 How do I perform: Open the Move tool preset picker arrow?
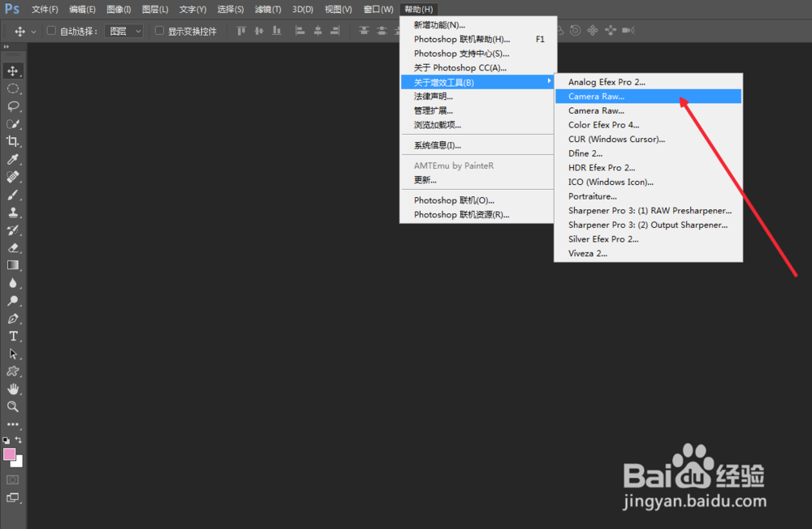tap(33, 32)
